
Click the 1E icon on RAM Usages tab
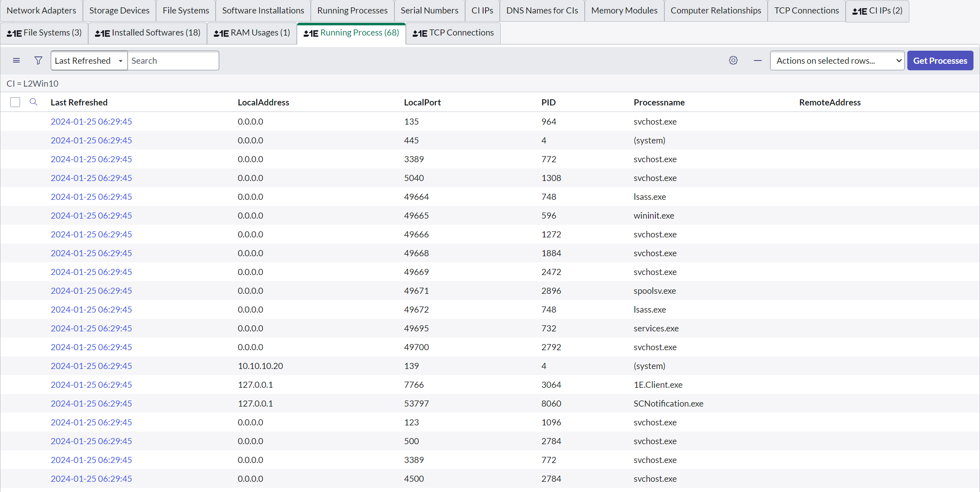click(221, 33)
